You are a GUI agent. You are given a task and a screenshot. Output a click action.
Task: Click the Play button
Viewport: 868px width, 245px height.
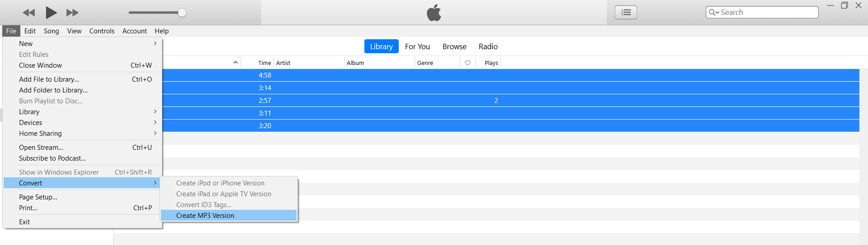click(51, 13)
